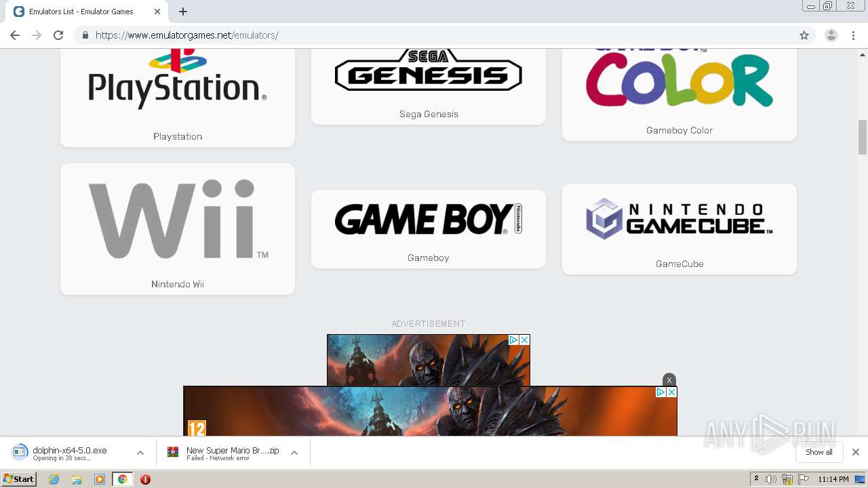
Task: Expand options for dolphin-x64-5.0.exe download
Action: click(x=140, y=453)
